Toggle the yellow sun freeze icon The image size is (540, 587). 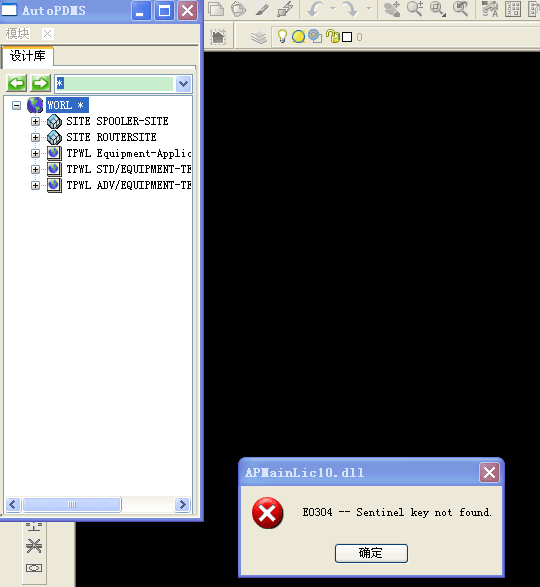click(x=298, y=37)
